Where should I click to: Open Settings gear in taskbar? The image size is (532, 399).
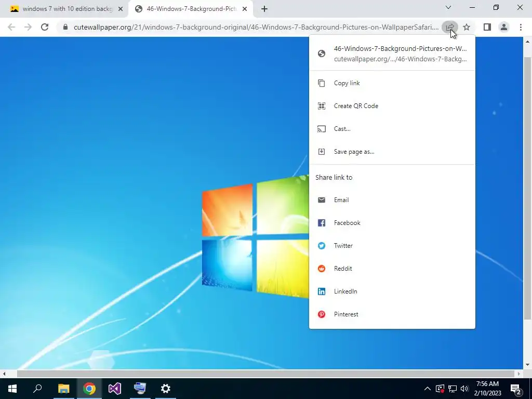tap(166, 389)
